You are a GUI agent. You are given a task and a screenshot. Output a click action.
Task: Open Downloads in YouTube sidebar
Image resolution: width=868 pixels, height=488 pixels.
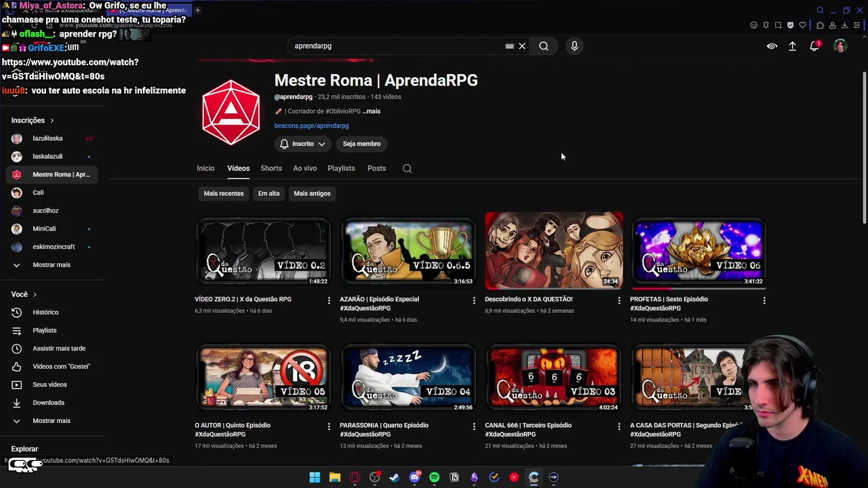(x=51, y=403)
